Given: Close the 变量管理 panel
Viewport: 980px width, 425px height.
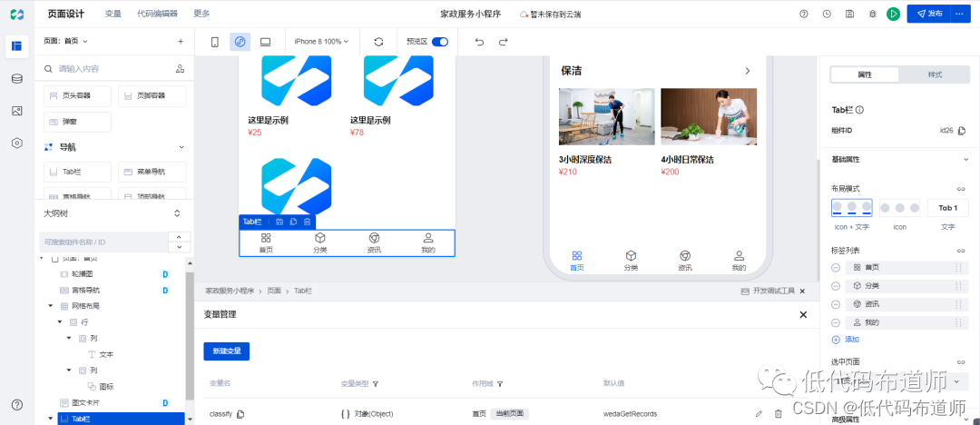Looking at the screenshot, I should coord(803,315).
